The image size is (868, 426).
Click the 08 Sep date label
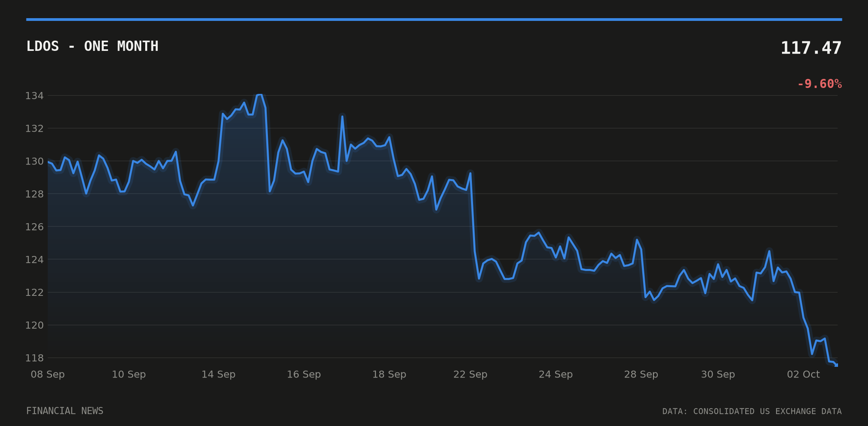tap(48, 374)
